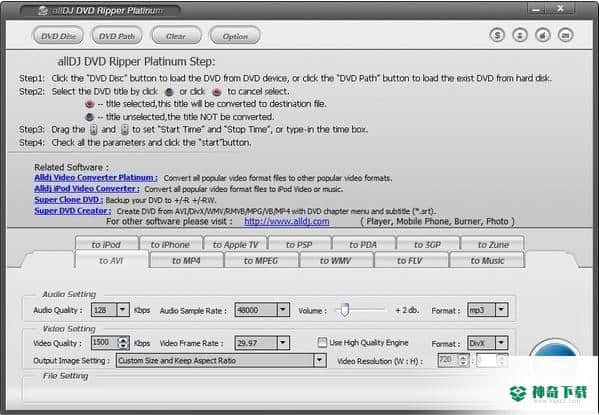Viewport: 599px width, 415px height.
Task: Click the Video Resolution height field
Action: pos(487,360)
